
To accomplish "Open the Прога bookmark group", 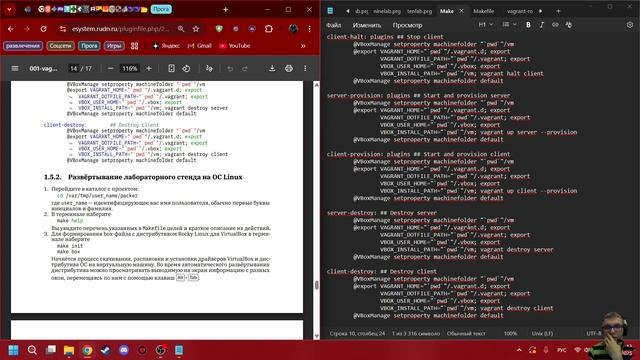I will pyautogui.click(x=89, y=46).
